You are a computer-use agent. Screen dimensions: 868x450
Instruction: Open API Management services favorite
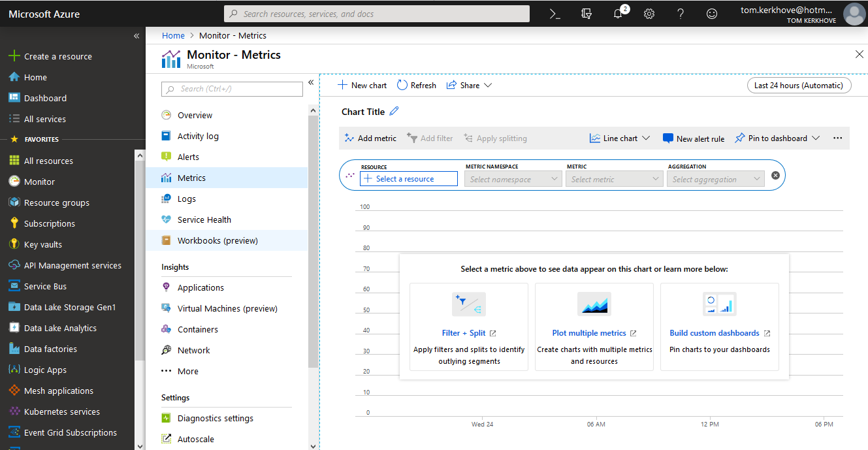(67, 265)
